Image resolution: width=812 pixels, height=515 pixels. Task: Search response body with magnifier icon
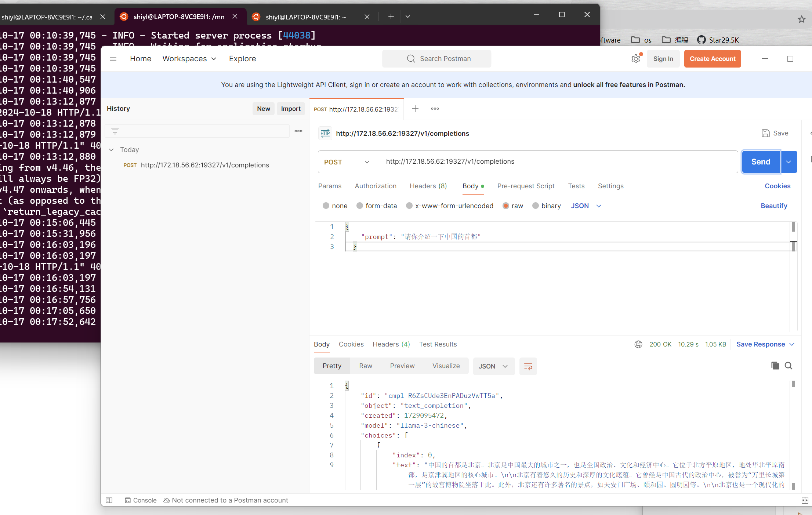tap(788, 366)
